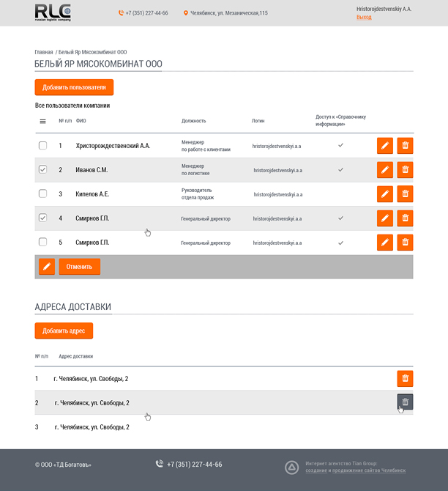Click the position Руководитель отдела продаж

198,193
